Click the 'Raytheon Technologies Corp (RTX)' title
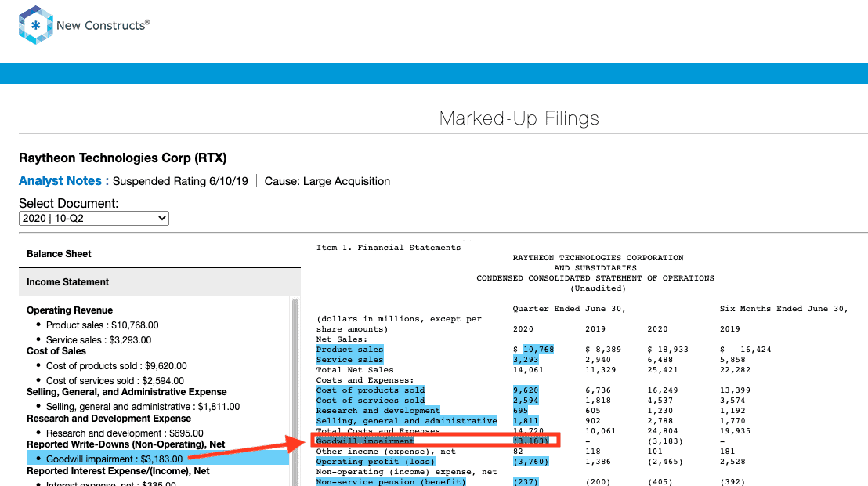Screen dimensions: 868x486 pyautogui.click(x=123, y=158)
